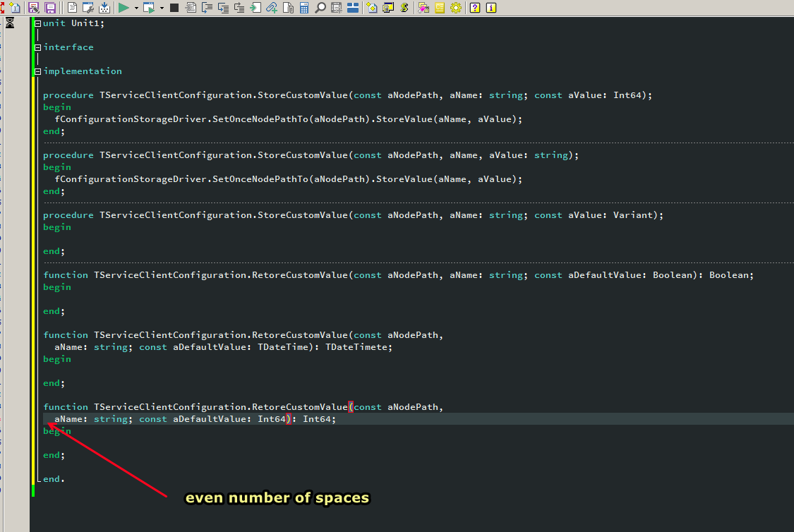Click the green Run play icon
This screenshot has width=794, height=532.
[124, 8]
